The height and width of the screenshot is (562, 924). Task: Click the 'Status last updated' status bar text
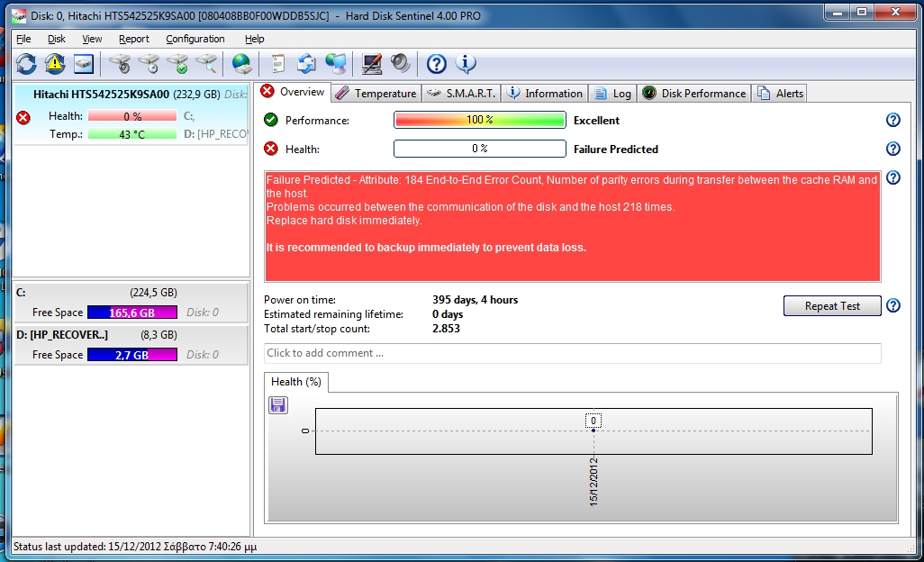coord(135,547)
